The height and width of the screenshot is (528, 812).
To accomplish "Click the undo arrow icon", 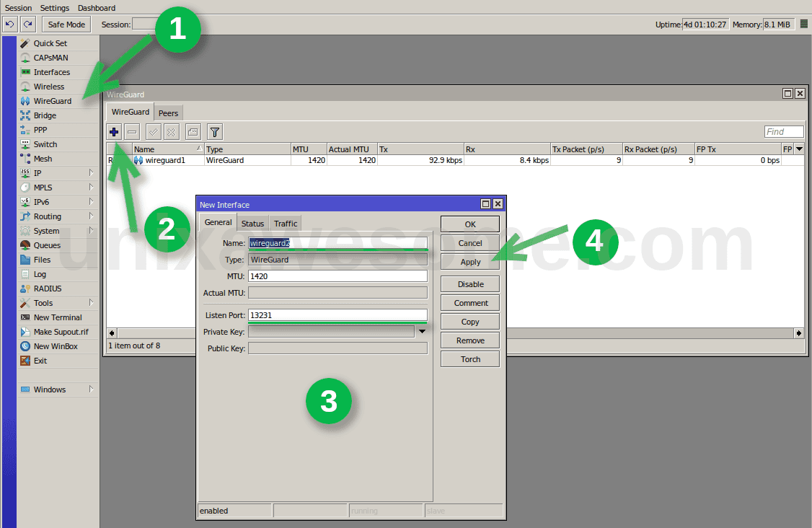I will pyautogui.click(x=10, y=25).
